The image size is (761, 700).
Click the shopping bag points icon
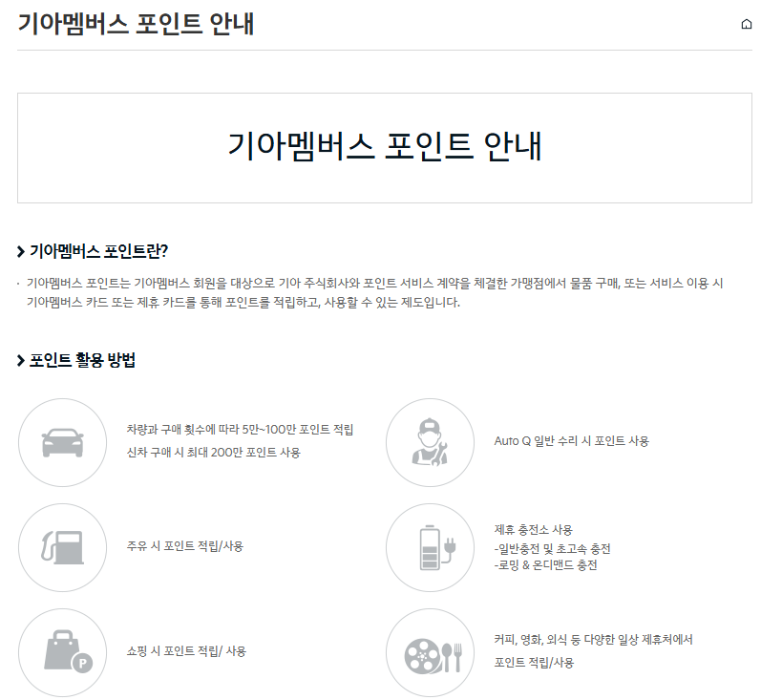tap(63, 652)
